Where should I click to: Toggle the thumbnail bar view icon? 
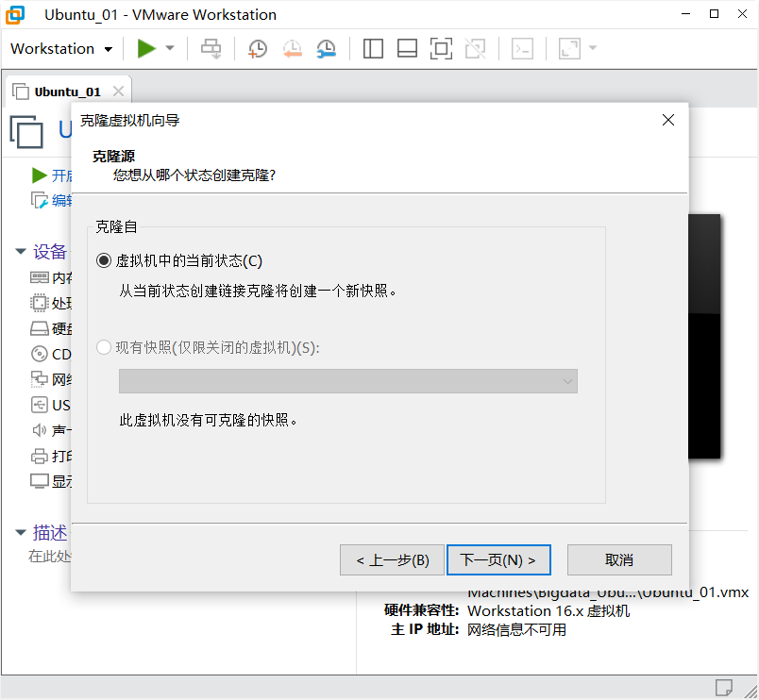(407, 48)
